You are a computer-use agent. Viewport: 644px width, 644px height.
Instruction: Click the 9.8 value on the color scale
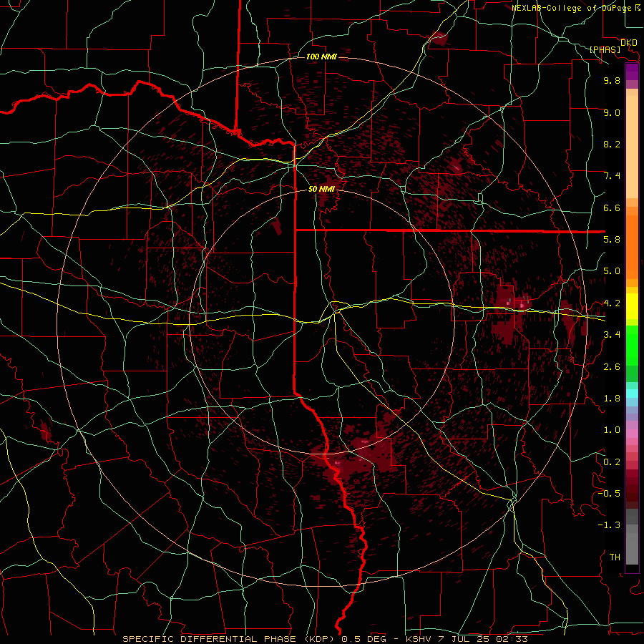(612, 80)
